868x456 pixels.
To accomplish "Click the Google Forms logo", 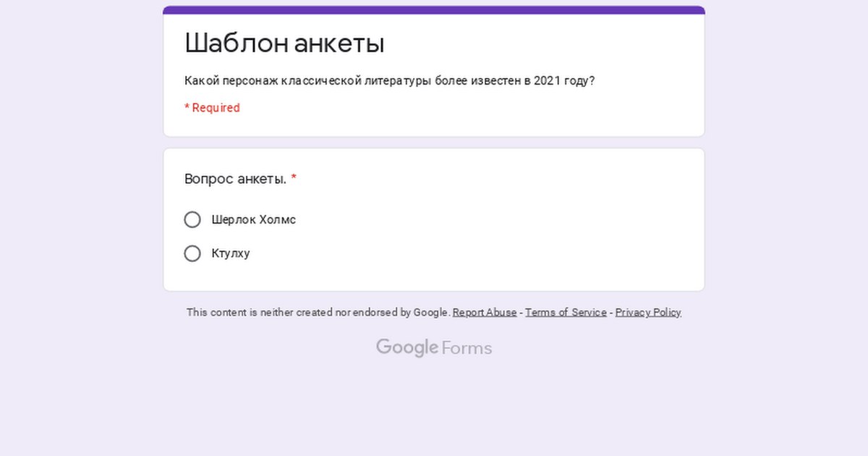I will tap(434, 348).
